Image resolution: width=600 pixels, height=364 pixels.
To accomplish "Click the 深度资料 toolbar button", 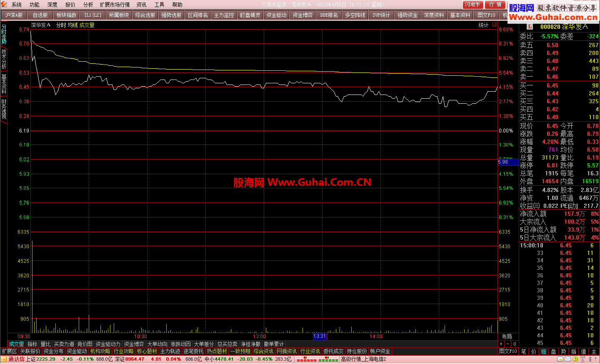I will click(434, 15).
